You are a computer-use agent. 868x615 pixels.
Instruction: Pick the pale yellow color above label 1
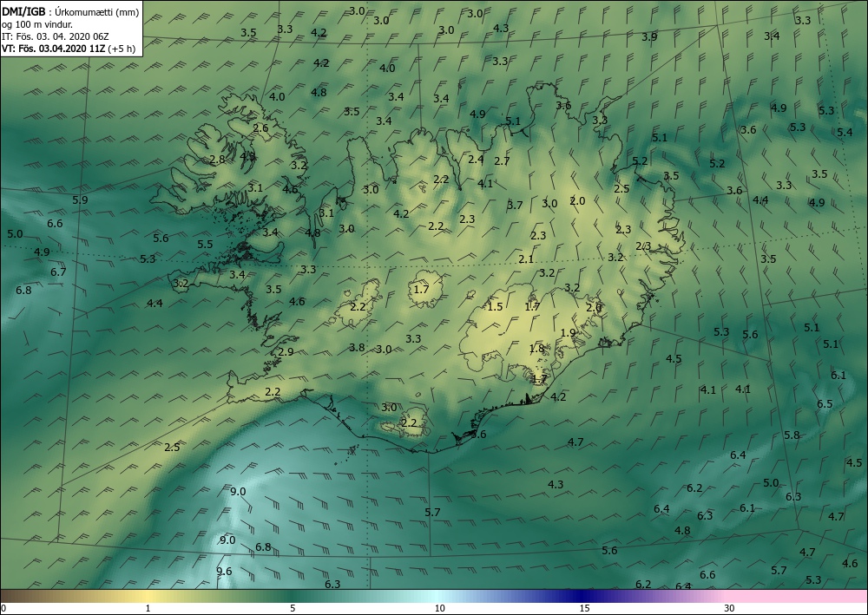point(148,596)
